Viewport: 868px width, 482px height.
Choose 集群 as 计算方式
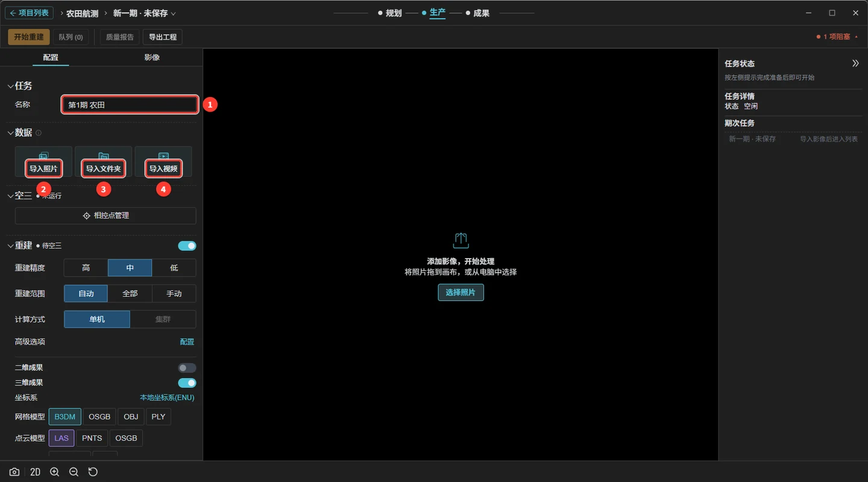click(163, 319)
